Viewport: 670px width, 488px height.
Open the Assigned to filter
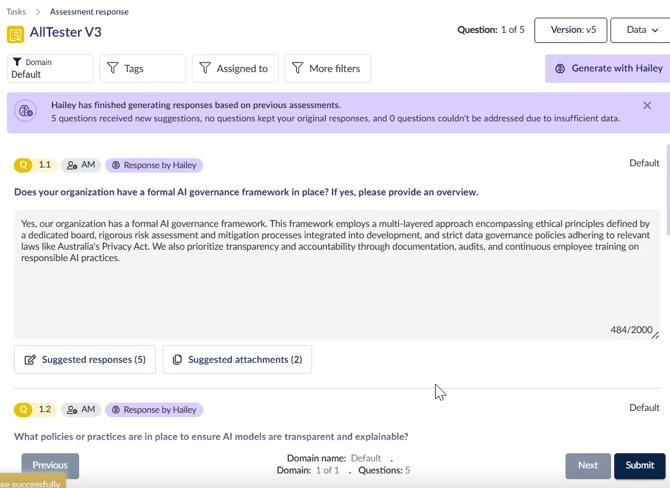pyautogui.click(x=235, y=69)
